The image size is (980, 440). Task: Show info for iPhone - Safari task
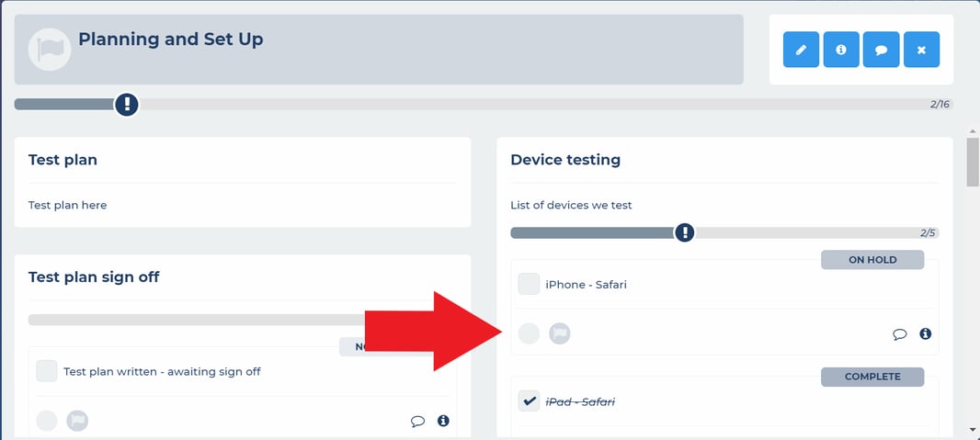coord(926,333)
